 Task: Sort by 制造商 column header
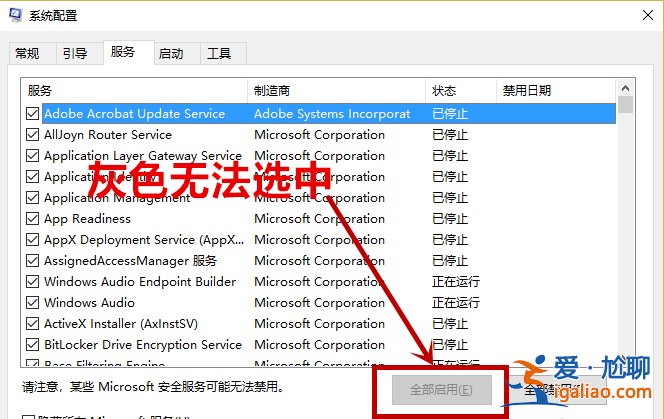click(x=336, y=90)
